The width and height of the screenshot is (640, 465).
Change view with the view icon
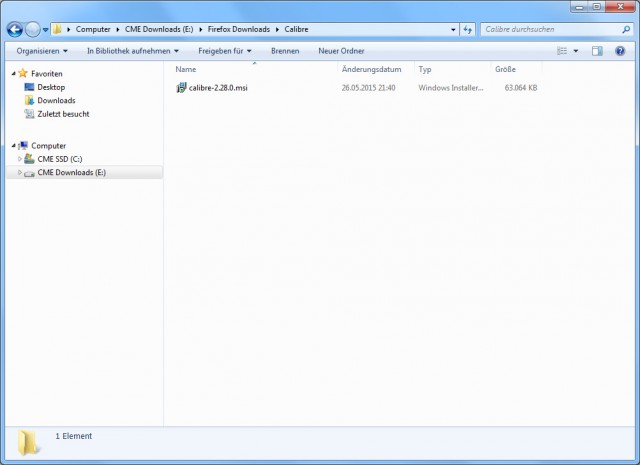[x=562, y=51]
